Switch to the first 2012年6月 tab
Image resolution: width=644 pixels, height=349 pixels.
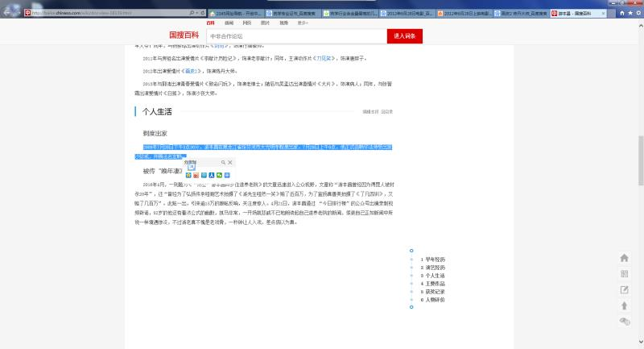click(407, 14)
